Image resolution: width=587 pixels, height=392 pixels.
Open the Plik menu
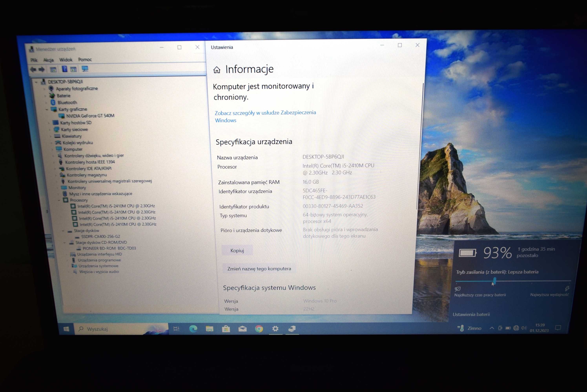(34, 60)
